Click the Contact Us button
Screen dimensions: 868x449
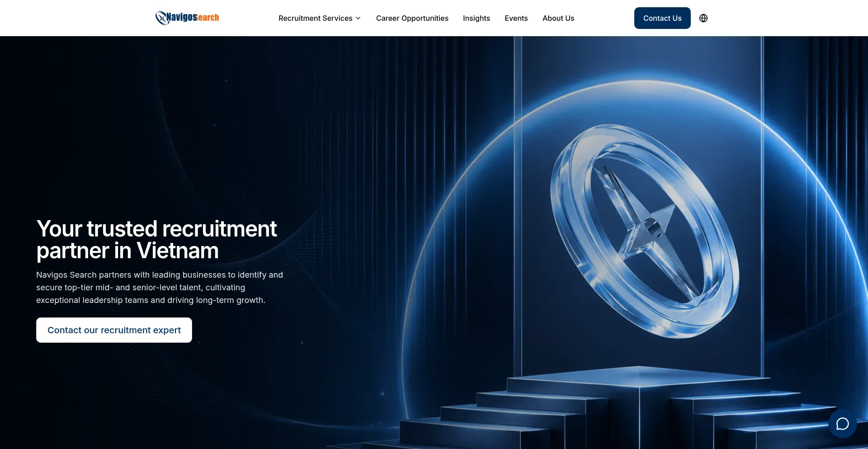click(662, 18)
